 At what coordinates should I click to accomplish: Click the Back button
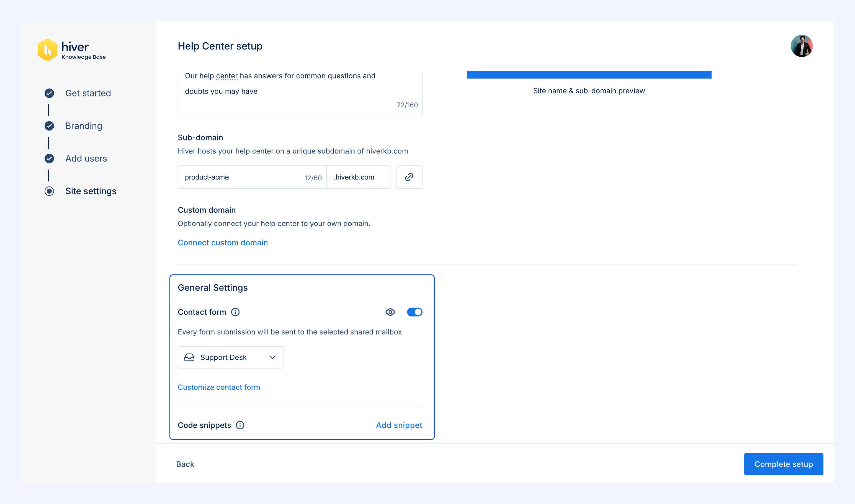click(x=185, y=464)
